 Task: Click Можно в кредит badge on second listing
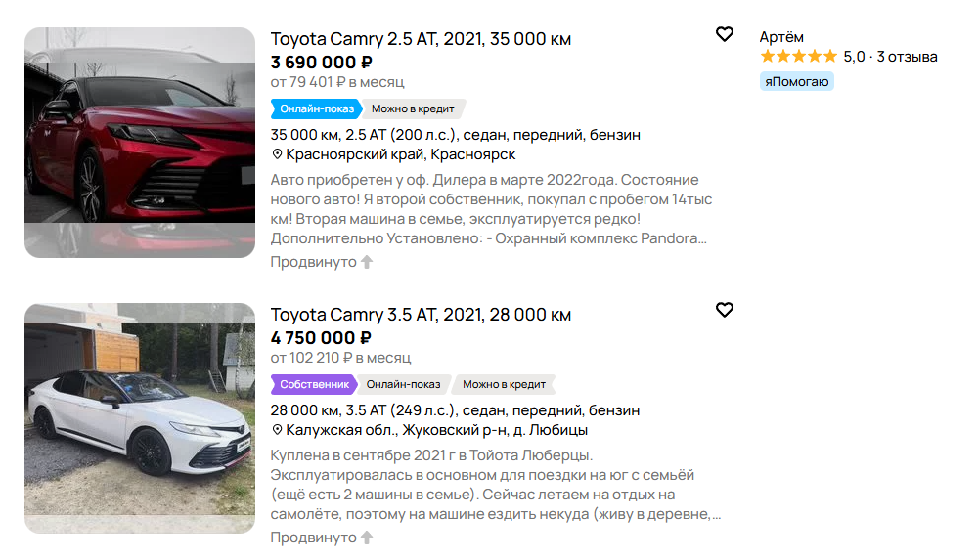click(x=504, y=385)
